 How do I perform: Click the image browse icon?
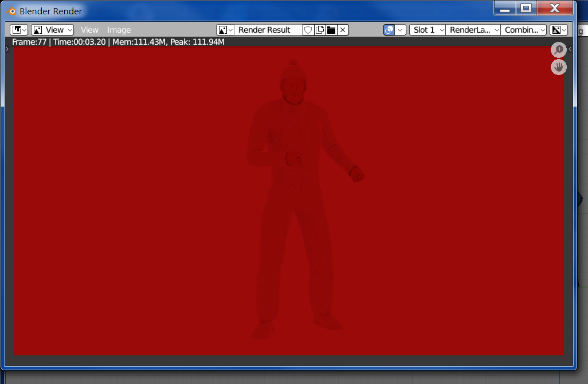225,30
